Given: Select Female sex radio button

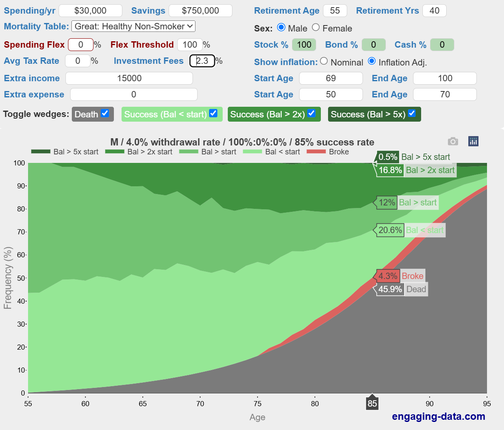Looking at the screenshot, I should 316,28.
